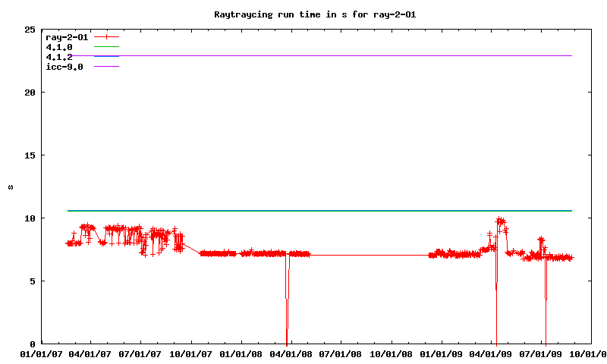Viewport: 607px width, 364px height.
Task: Select the x-axis date '10/01/08'
Action: pyautogui.click(x=392, y=353)
